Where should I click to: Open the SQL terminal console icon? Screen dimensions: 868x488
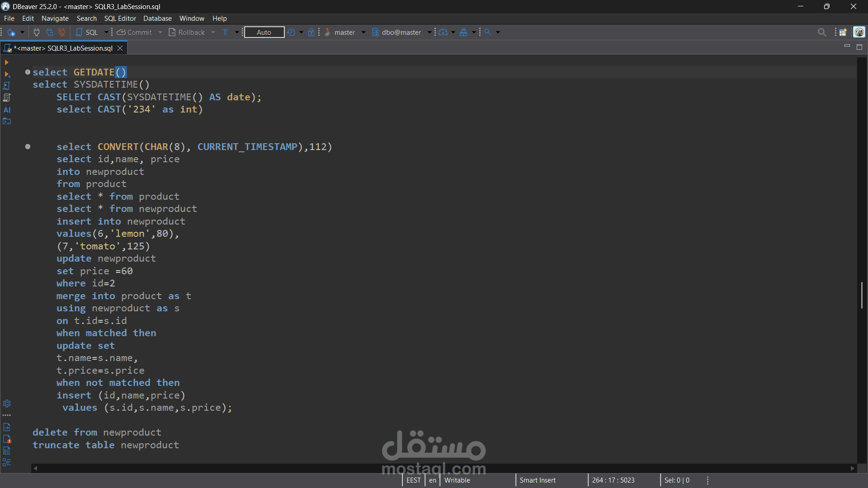pyautogui.click(x=7, y=122)
